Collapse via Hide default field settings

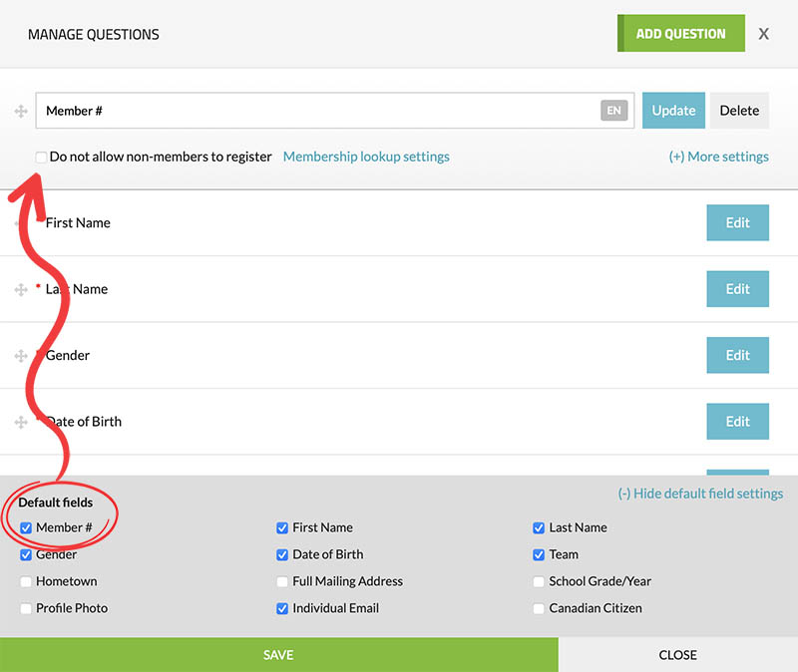(x=700, y=494)
